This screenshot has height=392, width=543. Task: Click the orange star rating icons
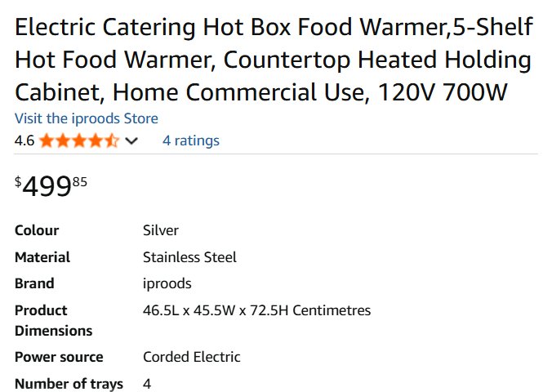tap(78, 140)
